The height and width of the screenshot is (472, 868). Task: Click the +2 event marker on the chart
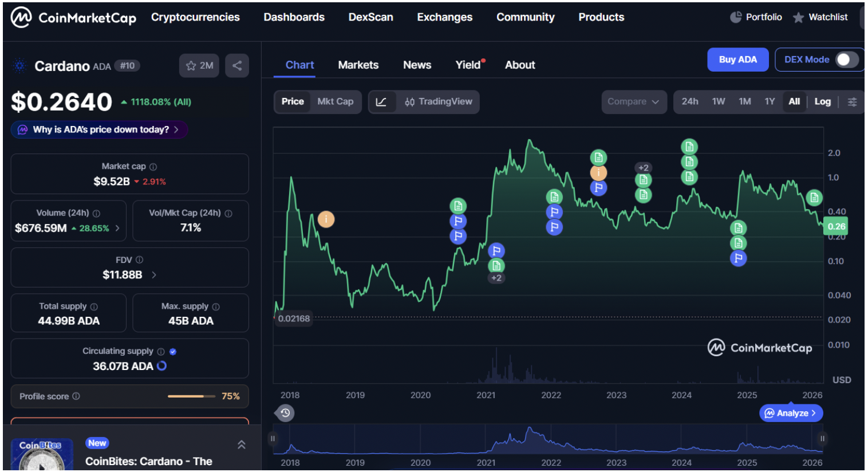point(642,168)
